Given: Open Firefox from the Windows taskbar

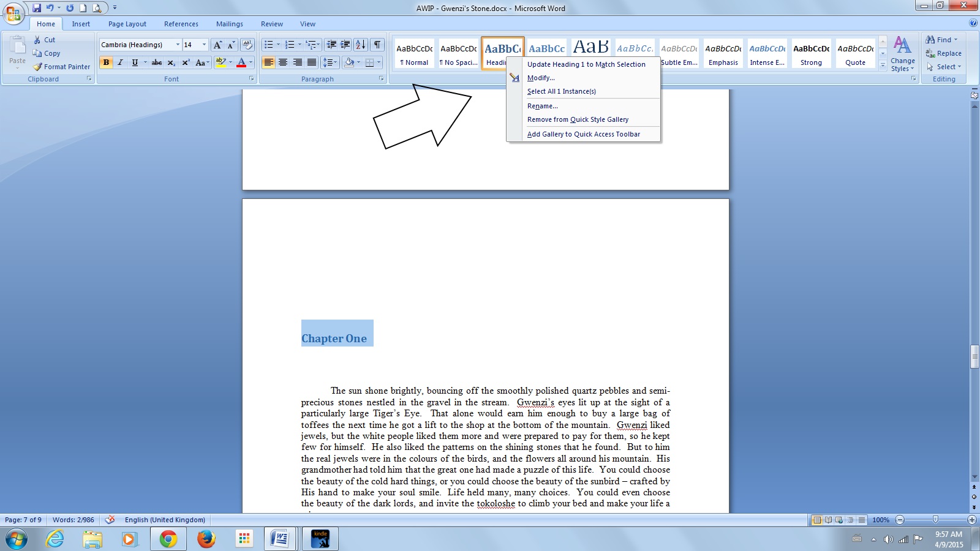Looking at the screenshot, I should pos(206,539).
